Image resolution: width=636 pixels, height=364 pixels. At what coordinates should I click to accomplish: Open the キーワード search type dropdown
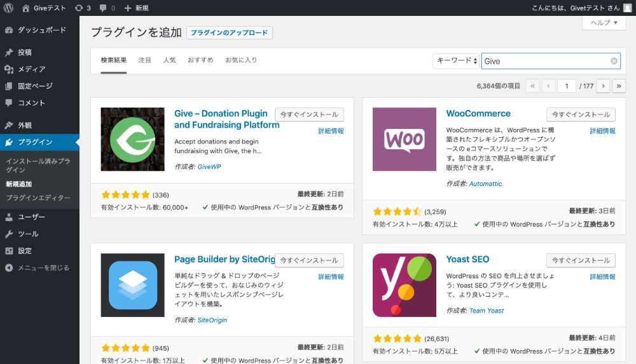tap(456, 61)
